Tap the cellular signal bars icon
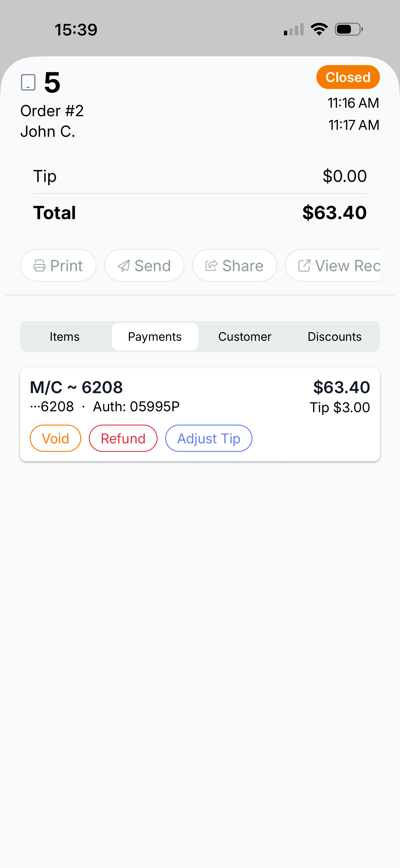This screenshot has width=400, height=868. coord(294,29)
